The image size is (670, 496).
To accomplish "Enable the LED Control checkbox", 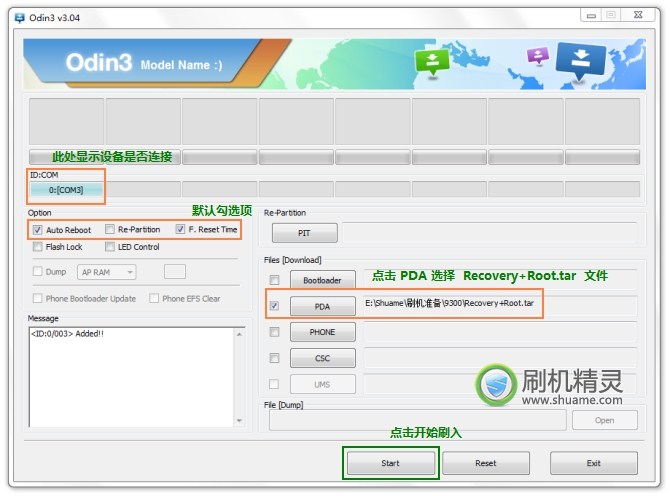I will coord(110,247).
